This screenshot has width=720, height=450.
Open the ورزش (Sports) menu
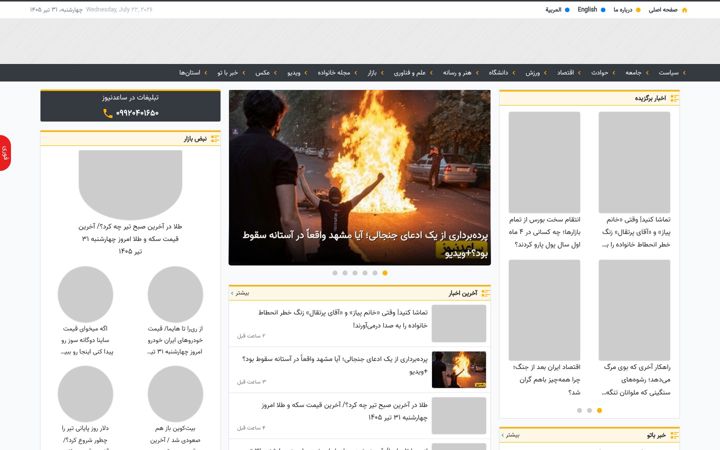533,73
